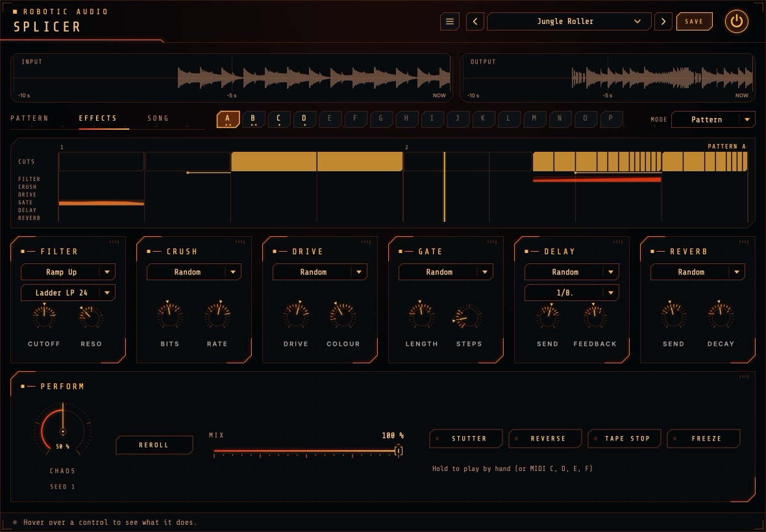This screenshot has height=532, width=766.
Task: Hold the Reverse performance button
Action: [545, 439]
